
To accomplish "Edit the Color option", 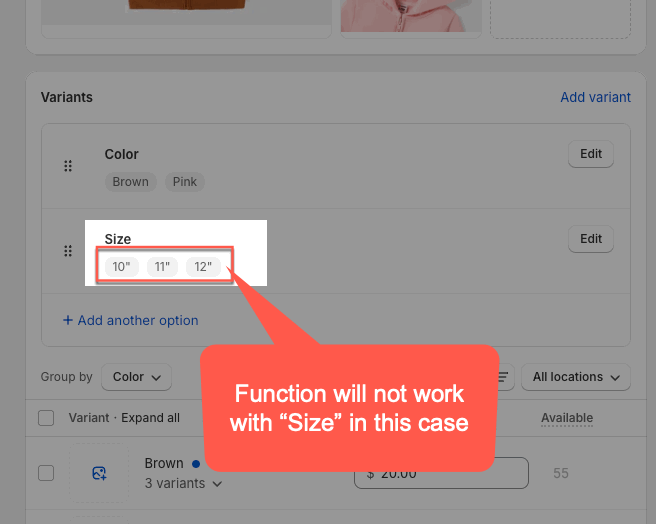I will [591, 154].
